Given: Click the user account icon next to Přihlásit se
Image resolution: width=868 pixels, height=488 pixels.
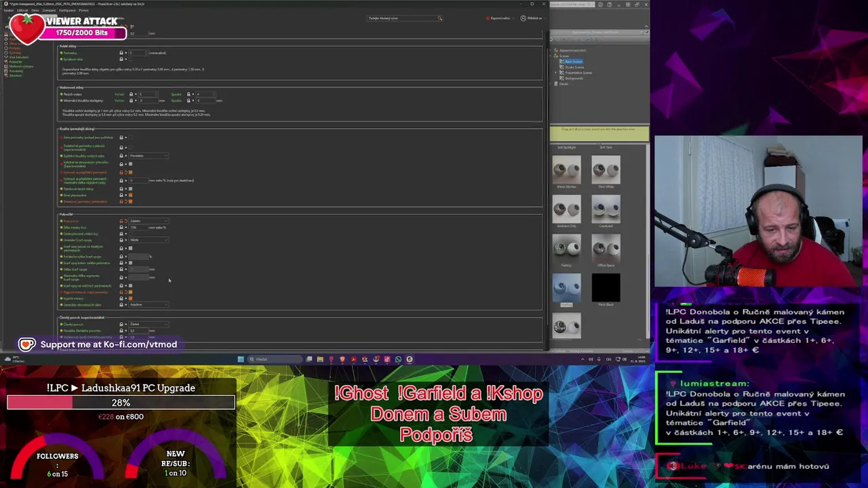Looking at the screenshot, I should coord(523,18).
